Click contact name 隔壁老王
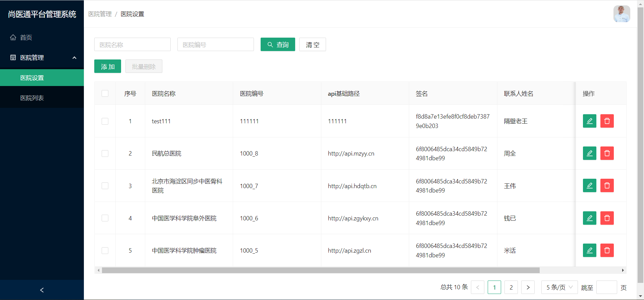Image resolution: width=644 pixels, height=300 pixels. click(x=516, y=121)
